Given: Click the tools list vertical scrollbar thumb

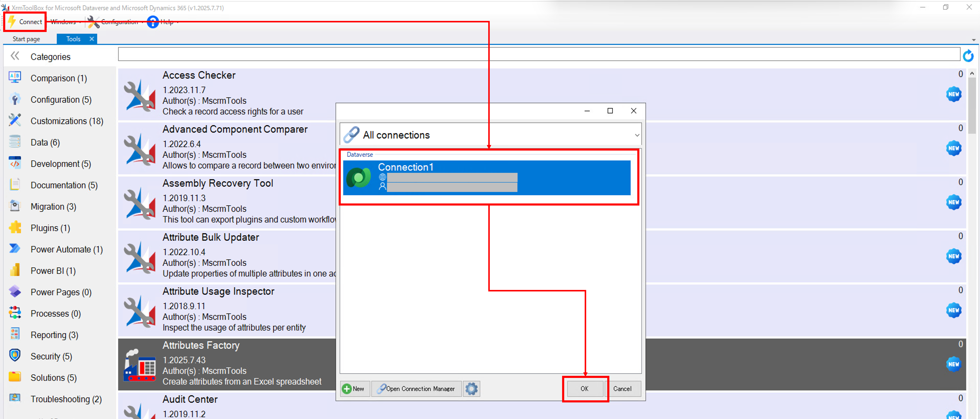Looking at the screenshot, I should (x=972, y=106).
